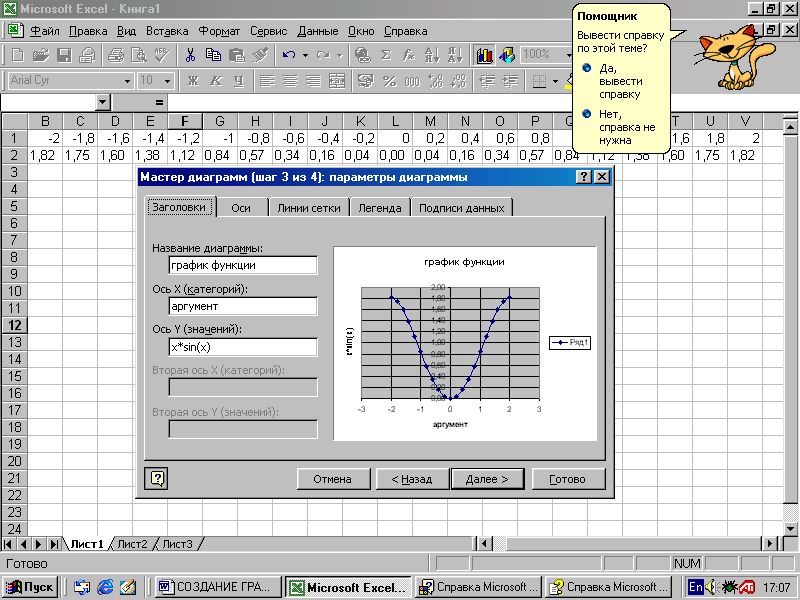This screenshot has height=600, width=800.
Task: Click the Print Preview icon
Action: pos(139,55)
